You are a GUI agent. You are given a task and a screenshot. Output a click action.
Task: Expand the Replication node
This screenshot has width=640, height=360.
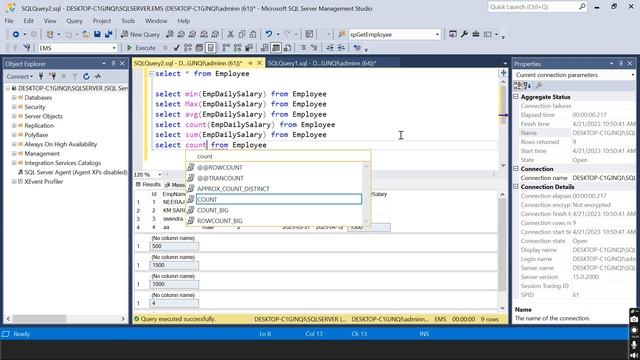pos(14,126)
